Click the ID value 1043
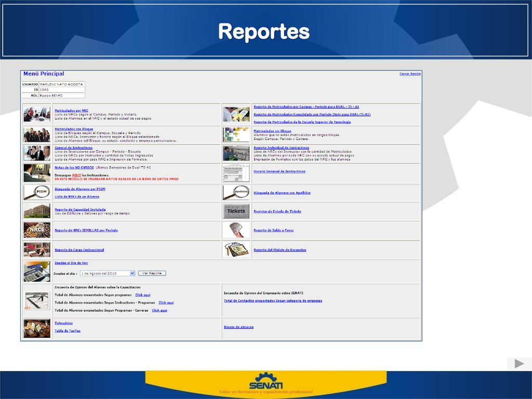 [44, 90]
